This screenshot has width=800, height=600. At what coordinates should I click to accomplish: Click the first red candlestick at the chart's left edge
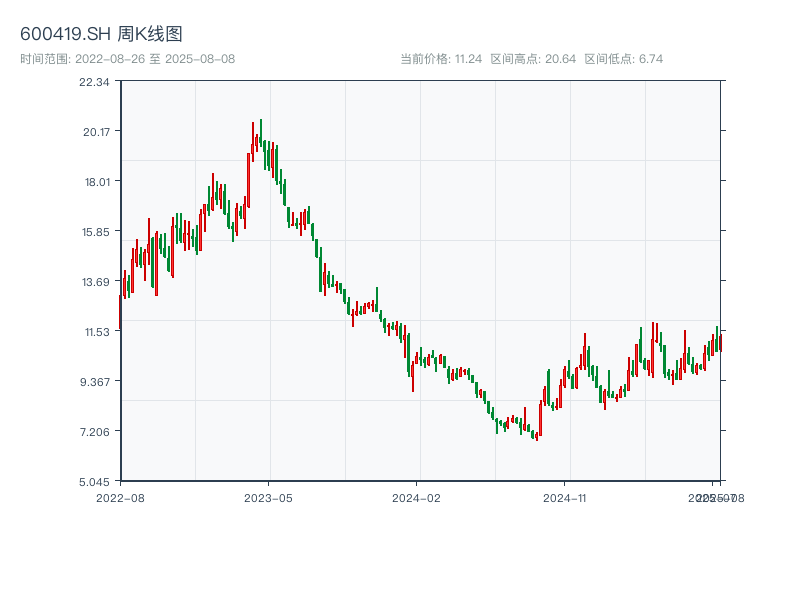pyautogui.click(x=120, y=312)
